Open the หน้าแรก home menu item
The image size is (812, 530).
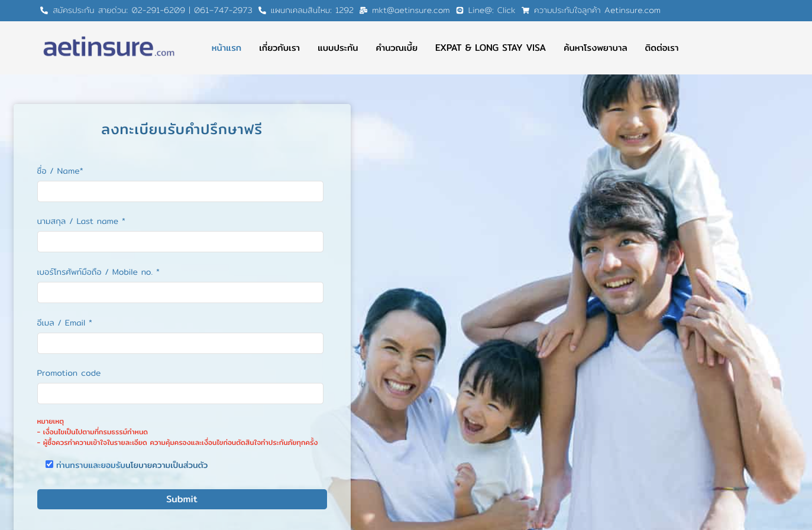coord(226,48)
